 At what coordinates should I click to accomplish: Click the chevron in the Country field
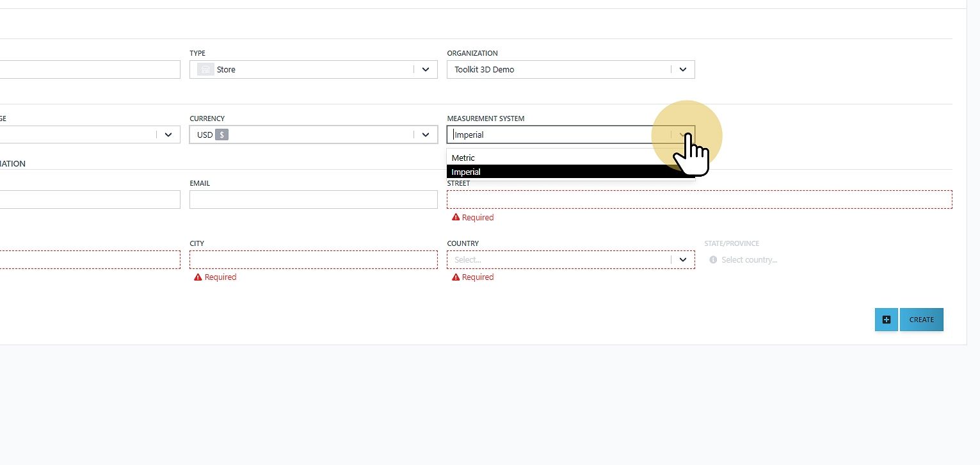click(683, 259)
